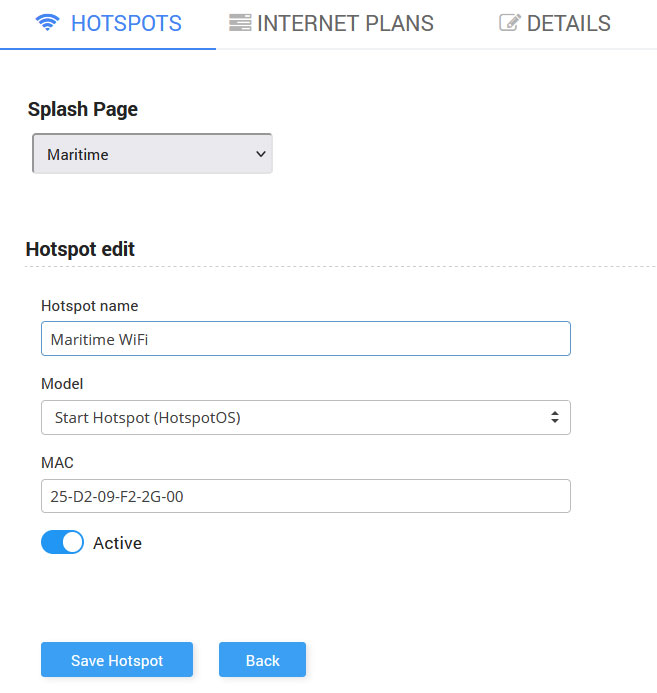Viewport: 657px width, 693px height.
Task: Focus the Hotspot name field with Maritime WiFi
Action: click(306, 339)
